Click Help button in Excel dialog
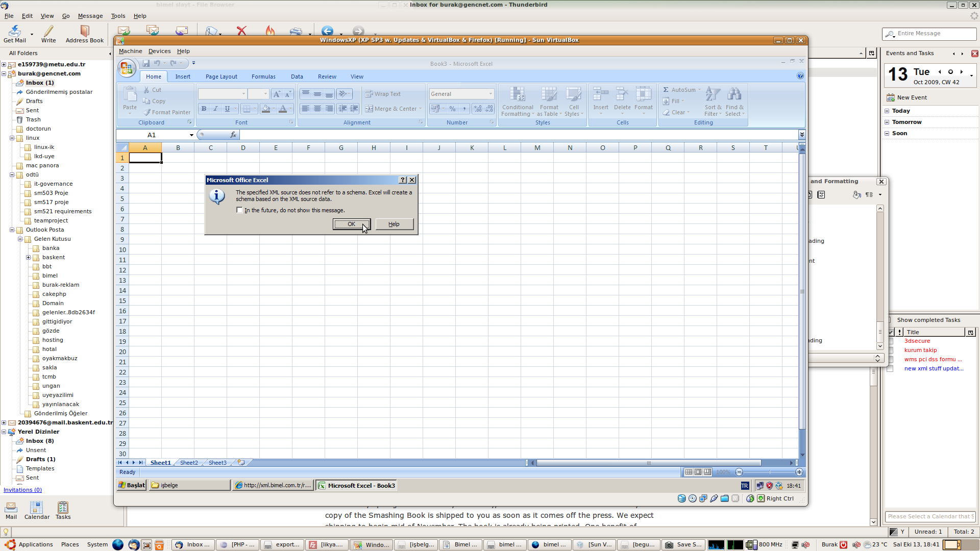Screen dimensions: 980x551 tap(394, 224)
